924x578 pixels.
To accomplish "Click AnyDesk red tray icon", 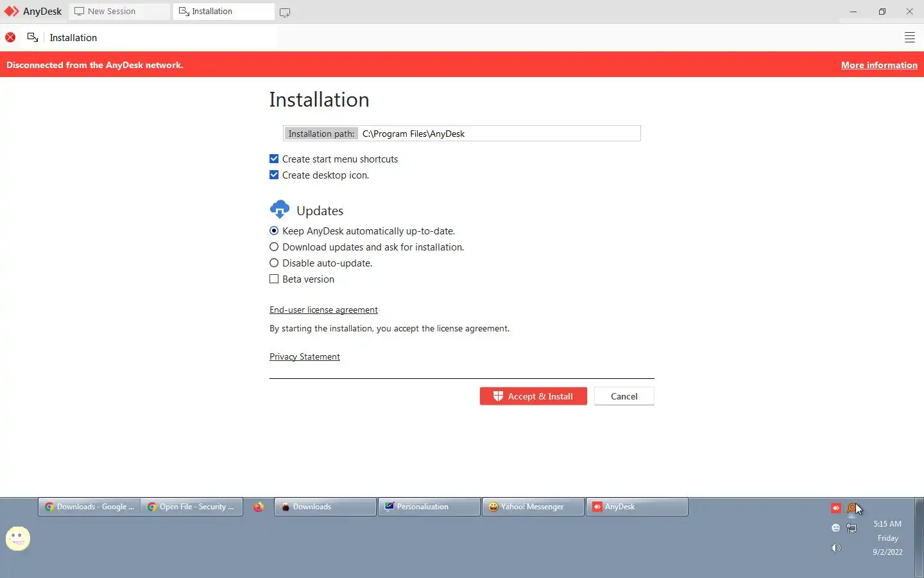I will 835,508.
